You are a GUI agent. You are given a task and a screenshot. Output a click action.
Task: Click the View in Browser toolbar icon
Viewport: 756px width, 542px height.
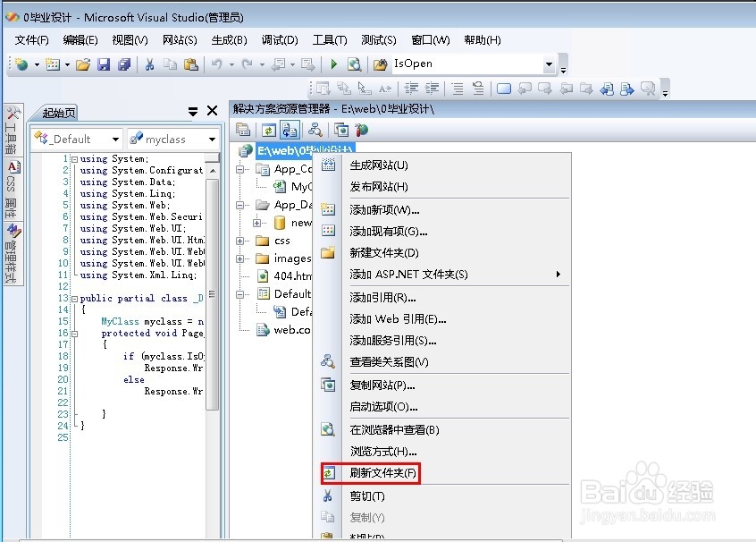[355, 64]
